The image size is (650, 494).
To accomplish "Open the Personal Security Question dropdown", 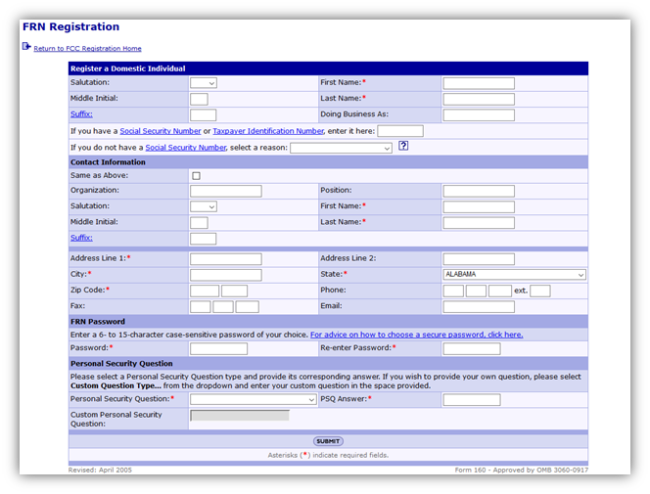I will [x=253, y=400].
